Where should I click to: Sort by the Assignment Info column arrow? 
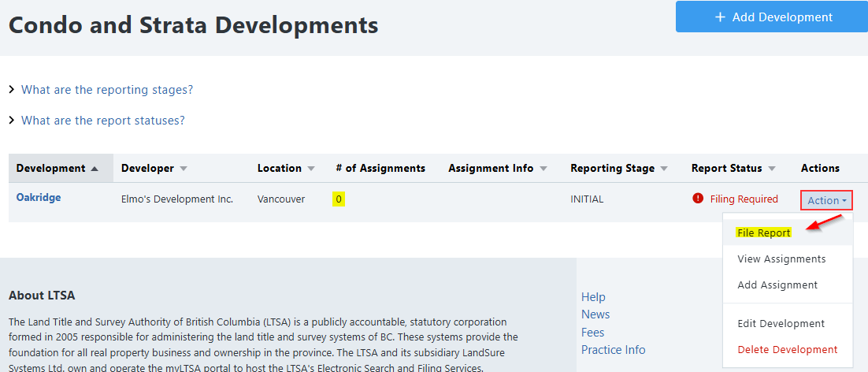(x=542, y=169)
